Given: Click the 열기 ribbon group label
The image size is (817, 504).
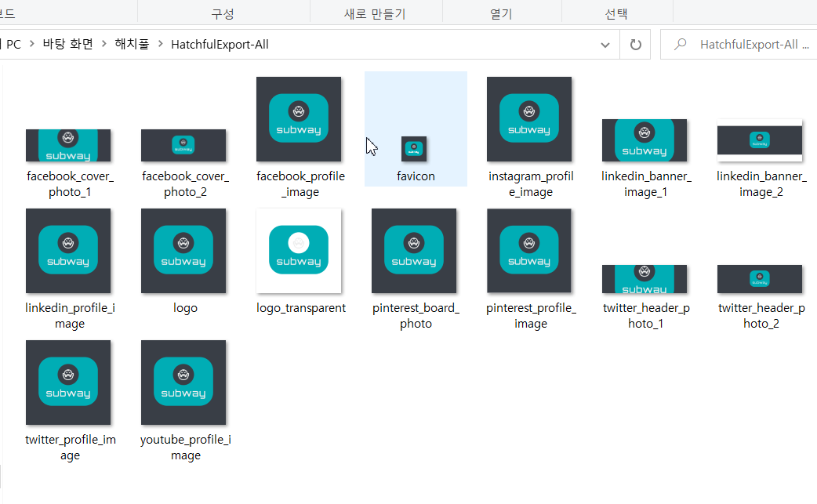Looking at the screenshot, I should [x=501, y=14].
